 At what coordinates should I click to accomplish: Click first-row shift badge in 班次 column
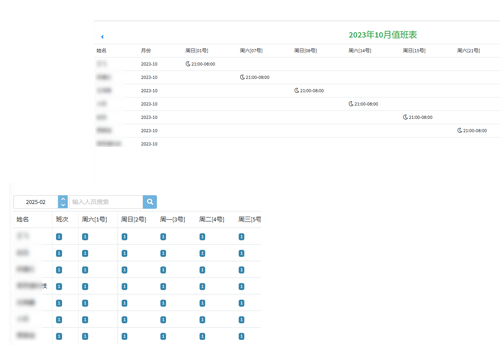59,237
